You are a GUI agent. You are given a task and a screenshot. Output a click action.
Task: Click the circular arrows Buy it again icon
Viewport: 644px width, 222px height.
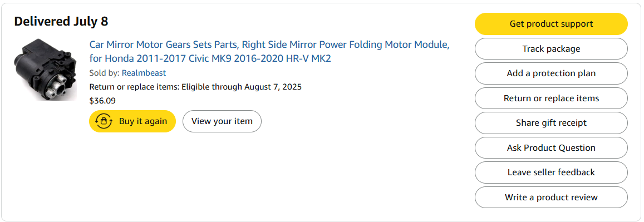coord(104,121)
